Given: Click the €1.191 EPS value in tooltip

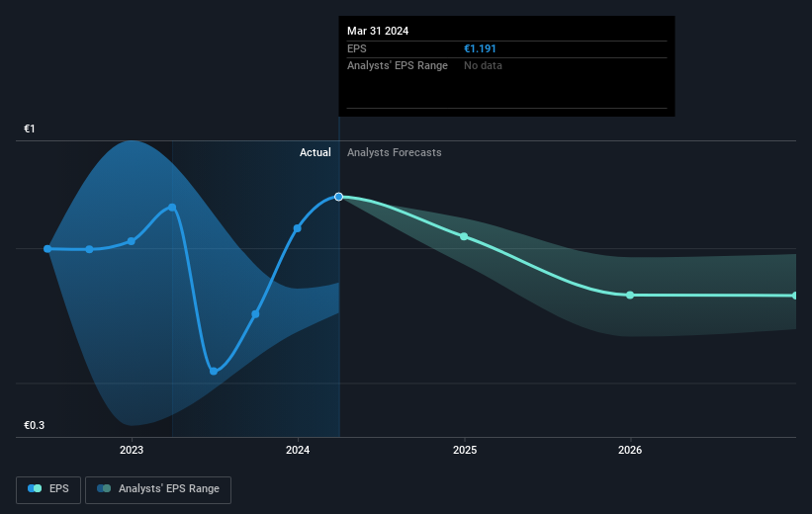Looking at the screenshot, I should [480, 48].
